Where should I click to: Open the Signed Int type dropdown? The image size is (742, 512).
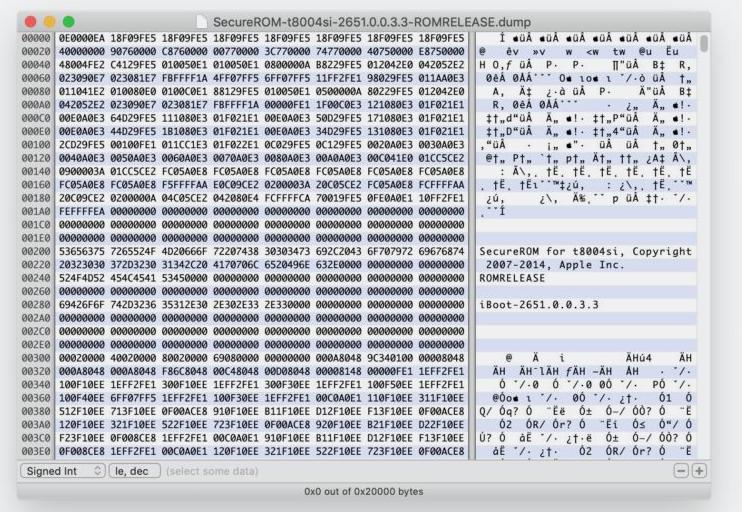coord(63,471)
